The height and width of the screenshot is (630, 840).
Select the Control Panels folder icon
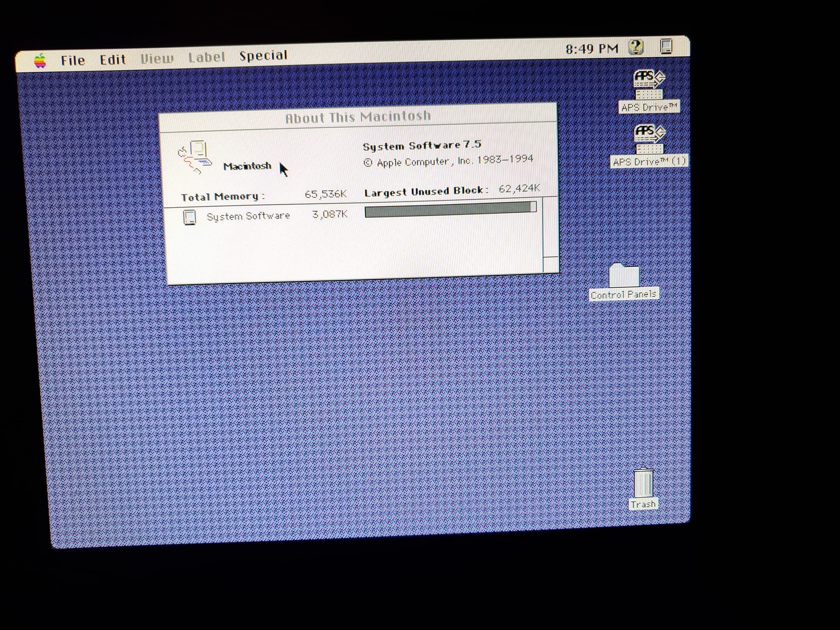pos(624,275)
